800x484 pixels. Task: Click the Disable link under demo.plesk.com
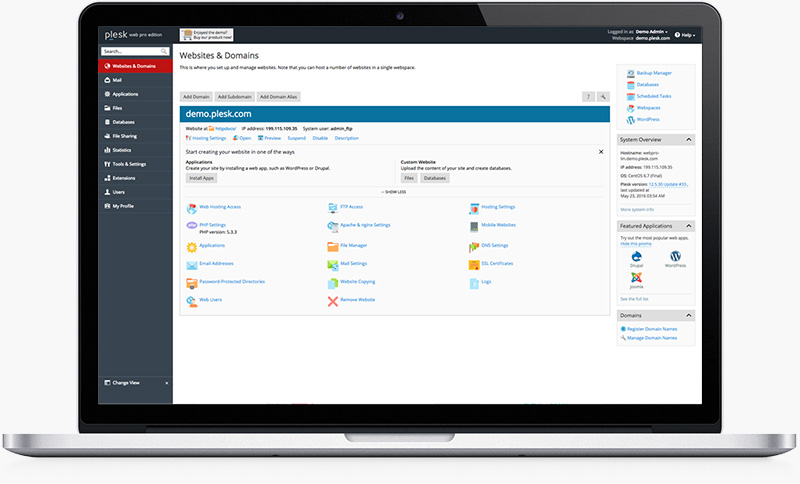click(x=320, y=138)
